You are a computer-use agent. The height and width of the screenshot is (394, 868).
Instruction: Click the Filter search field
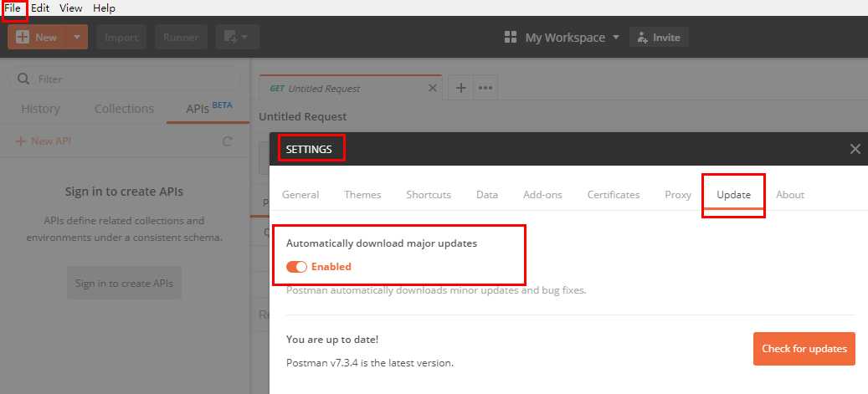tap(124, 79)
